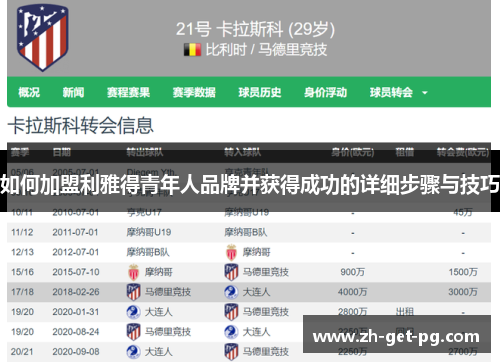Click the 大连人 crest in the 2018-02-26 row

[231, 292]
